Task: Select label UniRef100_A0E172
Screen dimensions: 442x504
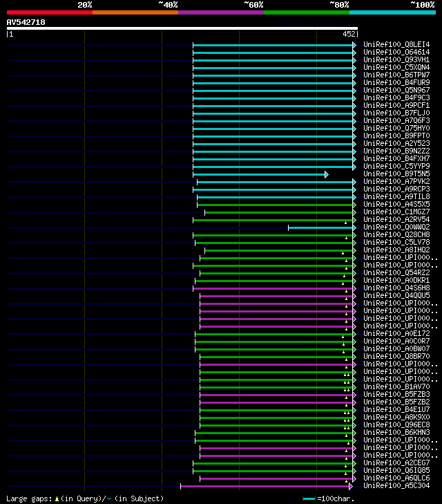Action: 396,334
